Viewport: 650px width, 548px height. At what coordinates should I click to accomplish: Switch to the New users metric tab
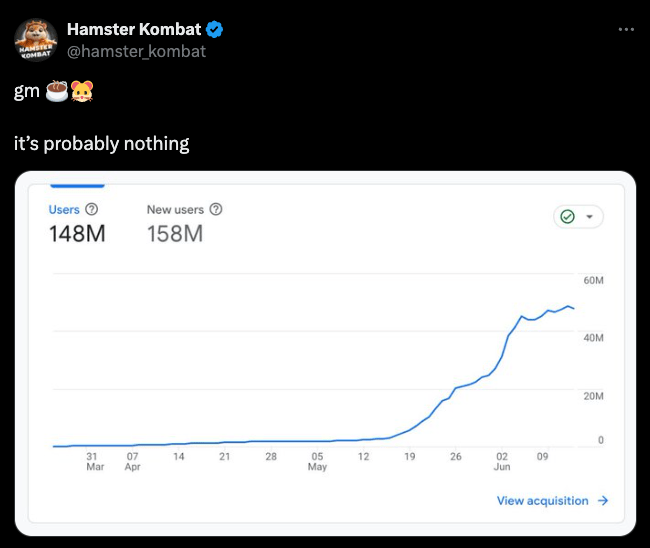click(x=175, y=210)
